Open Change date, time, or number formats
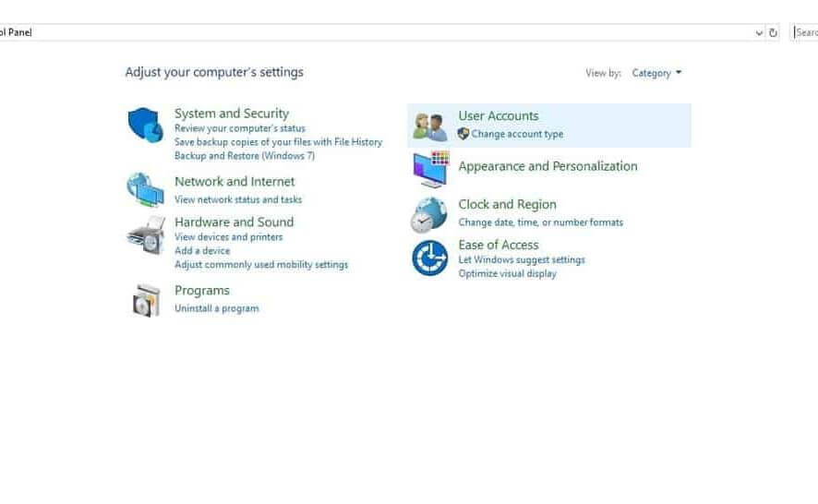The height and width of the screenshot is (504, 818). coord(540,222)
